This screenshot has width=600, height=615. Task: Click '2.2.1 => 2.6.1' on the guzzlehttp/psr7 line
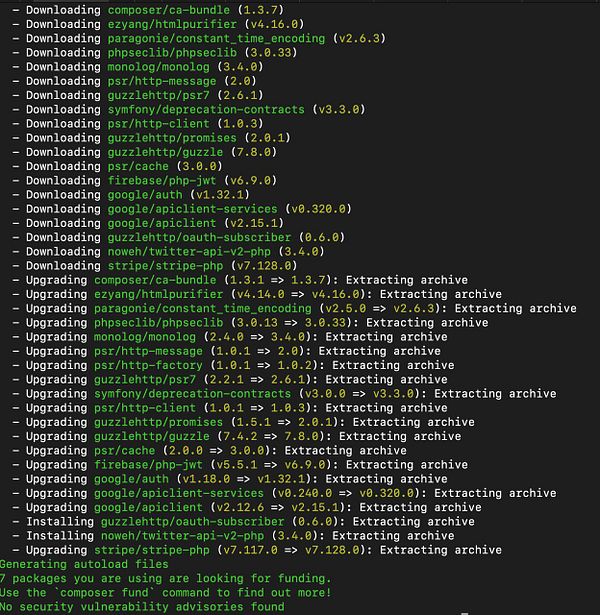[x=258, y=380]
